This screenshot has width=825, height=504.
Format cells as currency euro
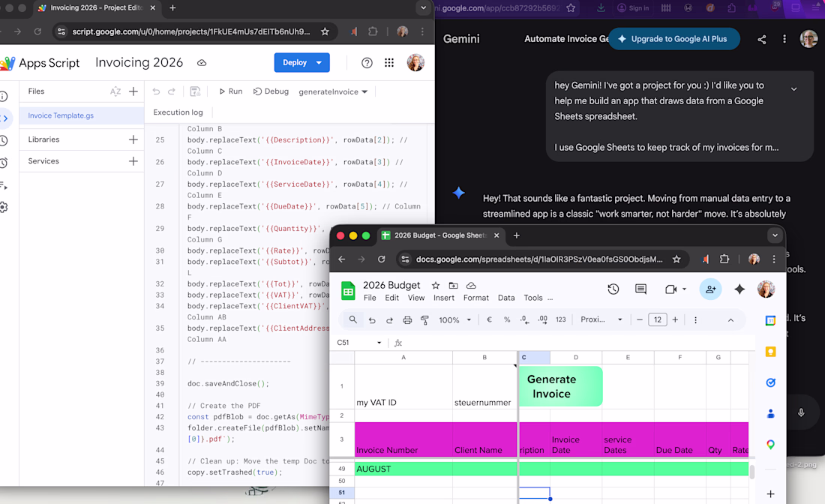[489, 319]
